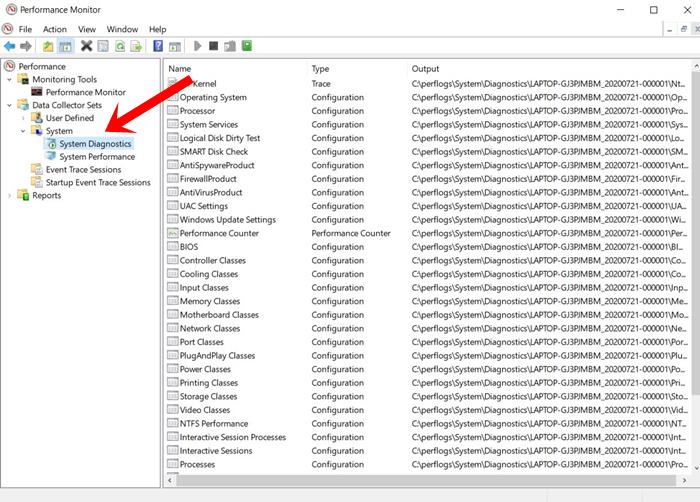700x502 pixels.
Task: Click the horizontal scrollbar thumb
Action: (426, 481)
